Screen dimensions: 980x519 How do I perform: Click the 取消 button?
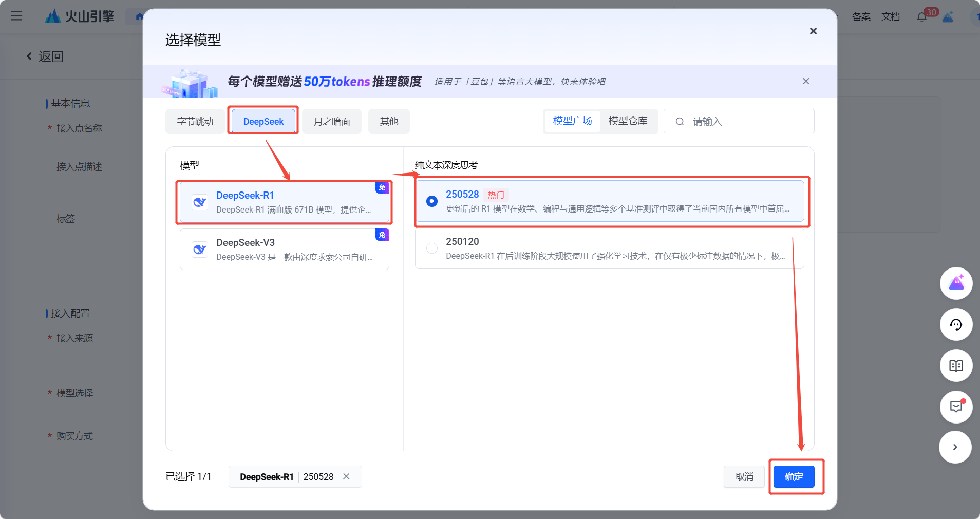pyautogui.click(x=744, y=477)
